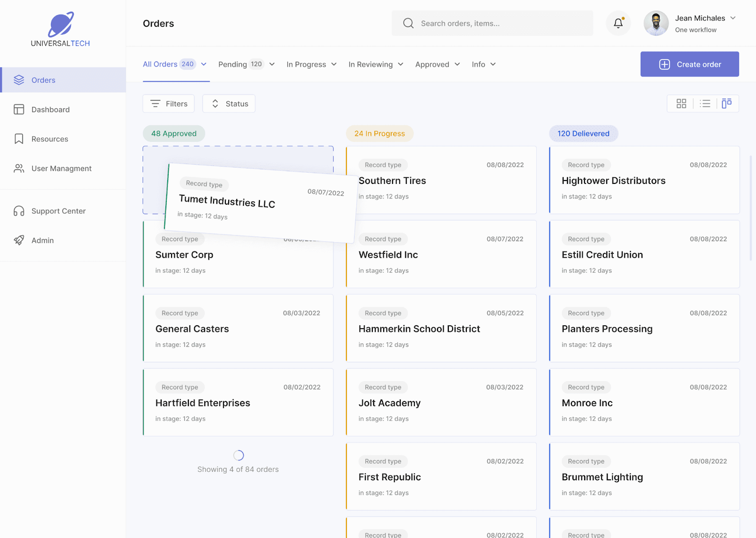756x538 pixels.
Task: Click the Resources bookmark icon
Action: point(19,139)
